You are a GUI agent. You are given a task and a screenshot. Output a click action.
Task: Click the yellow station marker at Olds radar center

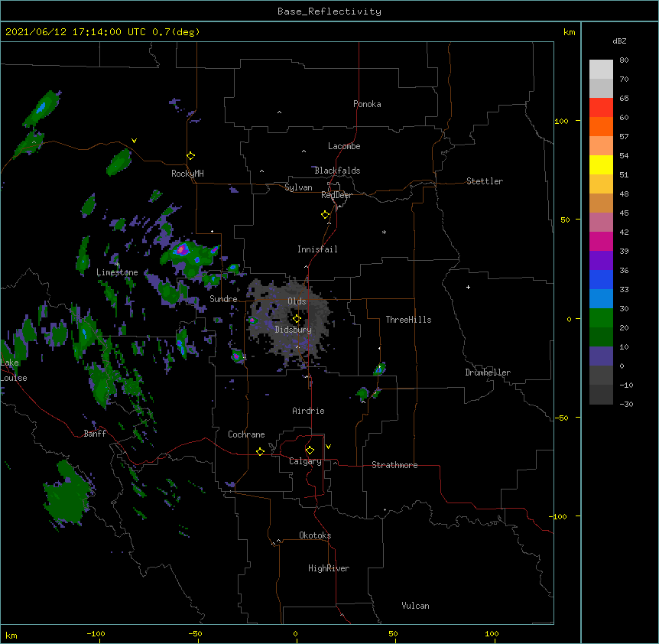[297, 319]
